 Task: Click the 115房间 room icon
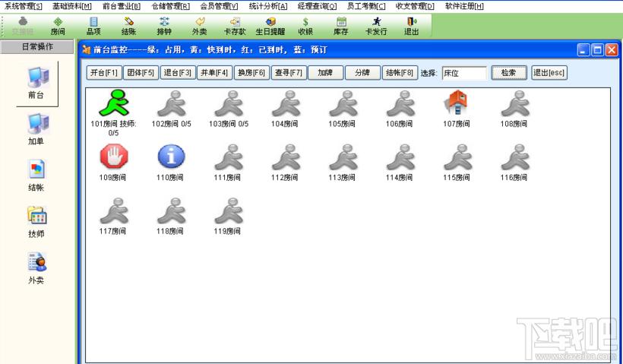(x=457, y=157)
